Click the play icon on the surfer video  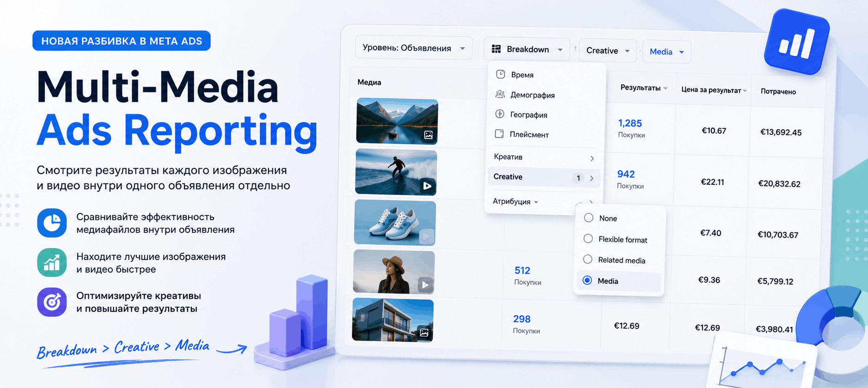click(427, 186)
